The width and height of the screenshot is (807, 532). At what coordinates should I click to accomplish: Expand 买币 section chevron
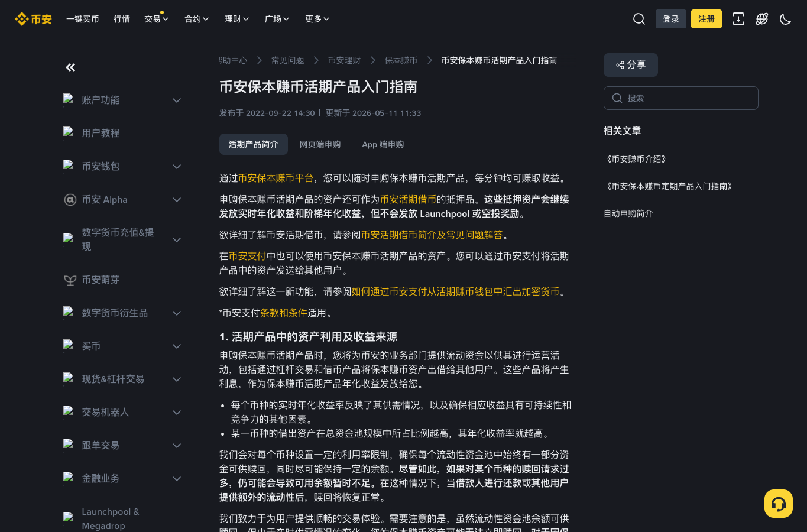[x=177, y=346]
